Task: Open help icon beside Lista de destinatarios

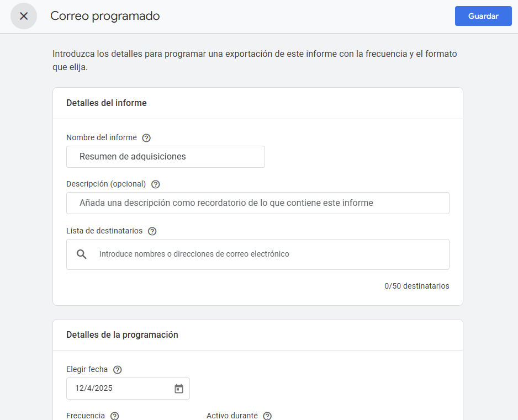Action: (152, 231)
